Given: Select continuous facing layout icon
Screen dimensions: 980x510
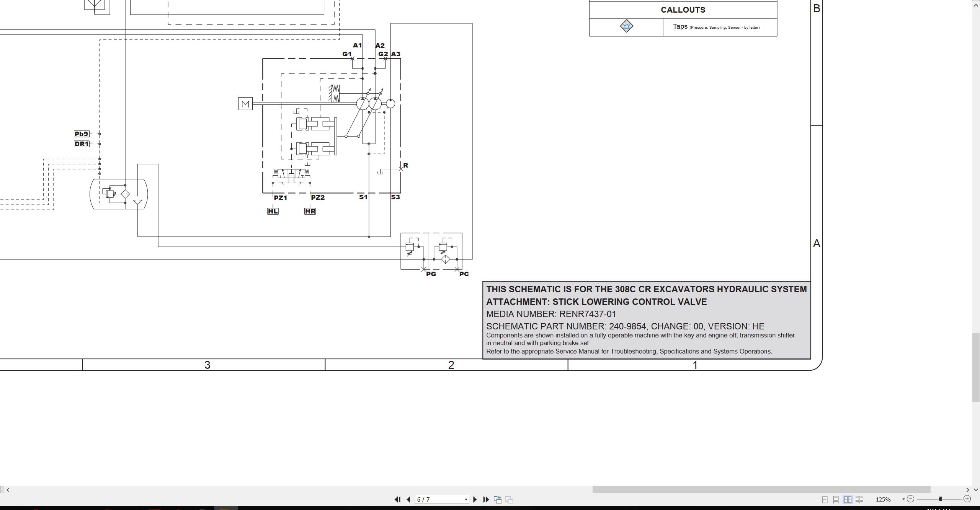Looking at the screenshot, I should click(859, 499).
